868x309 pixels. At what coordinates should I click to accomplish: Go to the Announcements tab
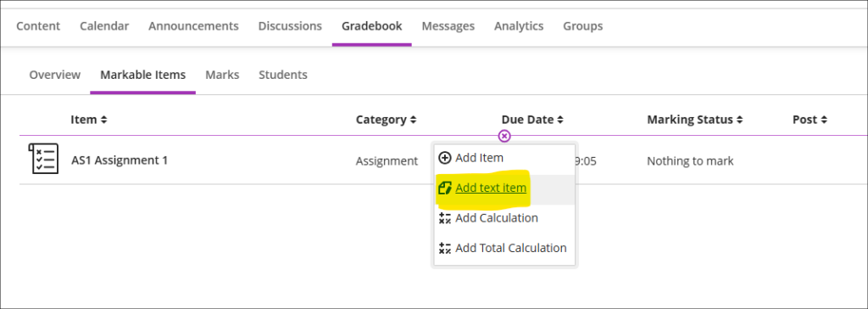[x=193, y=26]
